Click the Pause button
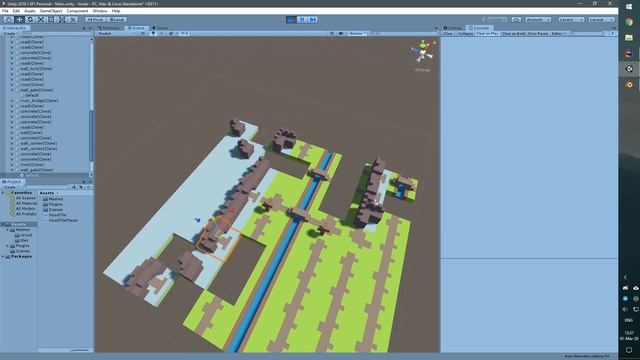This screenshot has width=640, height=360. click(302, 19)
